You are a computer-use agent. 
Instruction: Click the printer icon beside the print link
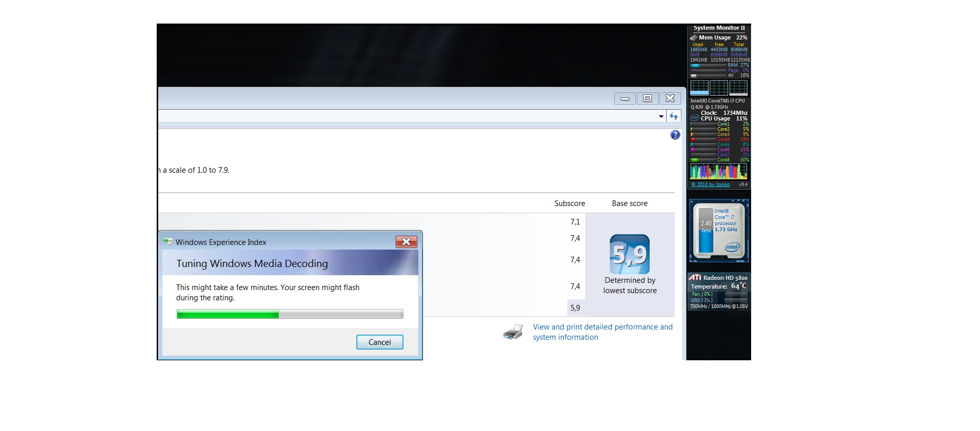[x=513, y=332]
